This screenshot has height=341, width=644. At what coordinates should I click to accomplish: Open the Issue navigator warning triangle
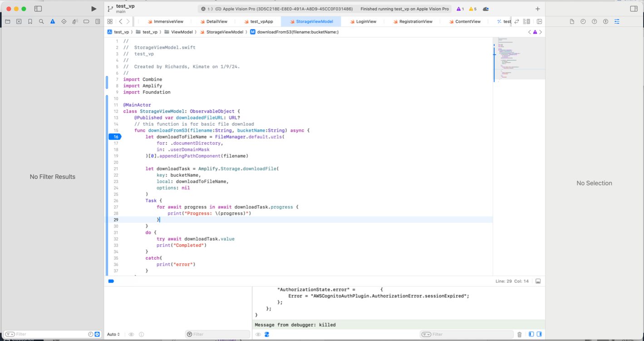52,21
